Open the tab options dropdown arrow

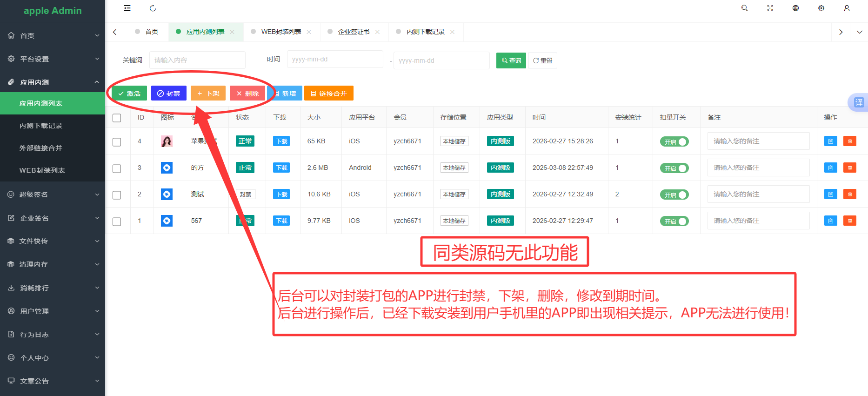click(x=859, y=32)
